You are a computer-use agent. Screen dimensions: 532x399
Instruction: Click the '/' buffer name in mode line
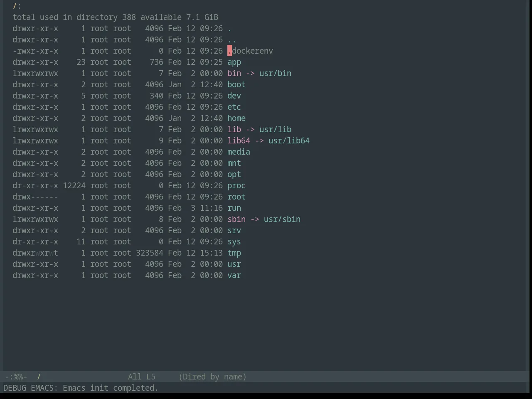click(x=39, y=377)
